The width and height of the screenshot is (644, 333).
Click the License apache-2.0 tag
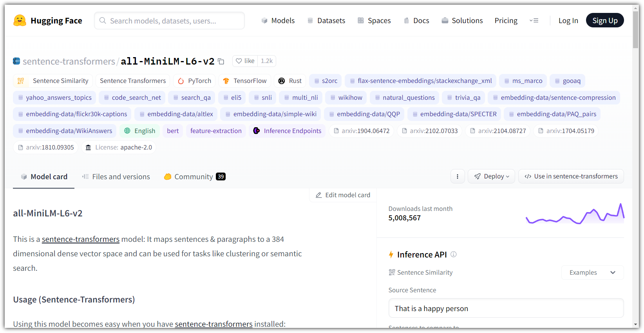pyautogui.click(x=119, y=147)
